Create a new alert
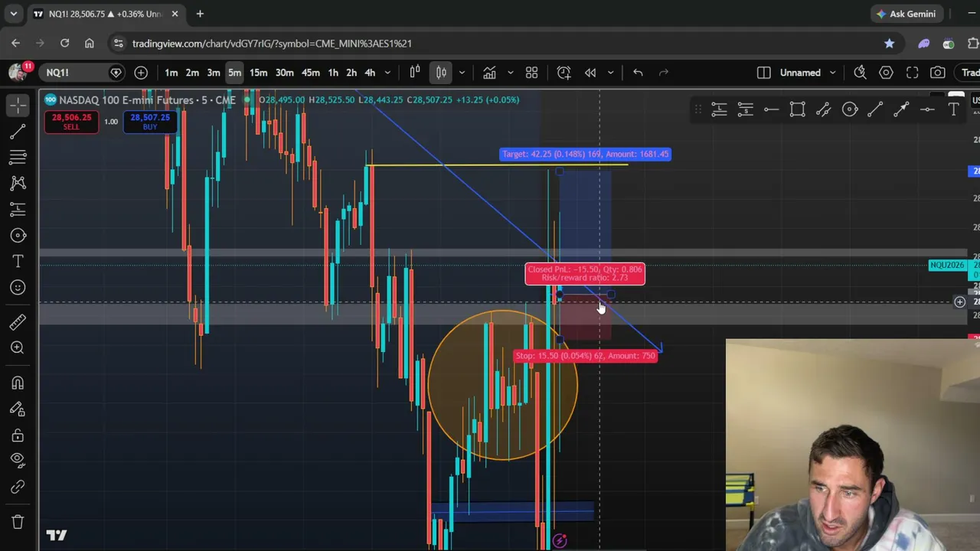Image resolution: width=980 pixels, height=551 pixels. [563, 73]
